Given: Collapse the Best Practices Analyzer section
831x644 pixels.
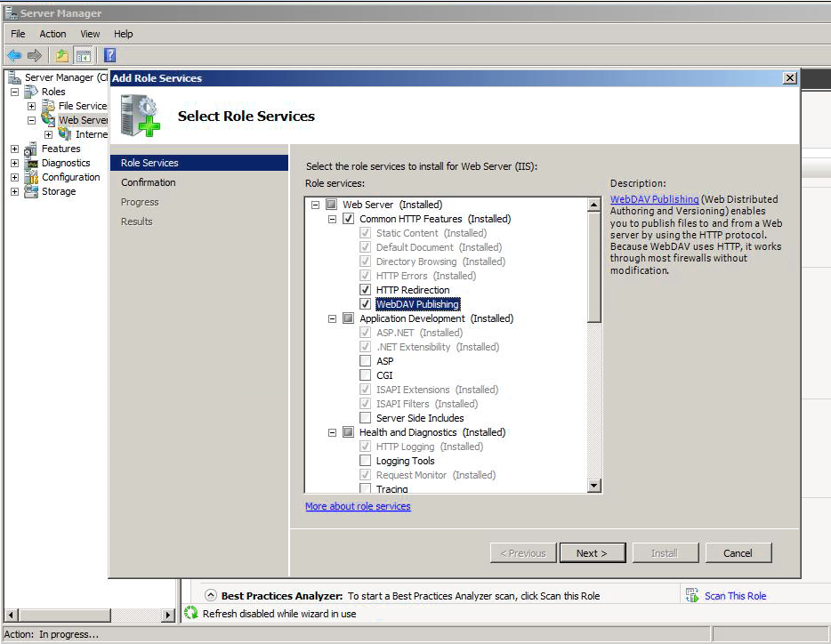Looking at the screenshot, I should 211,596.
